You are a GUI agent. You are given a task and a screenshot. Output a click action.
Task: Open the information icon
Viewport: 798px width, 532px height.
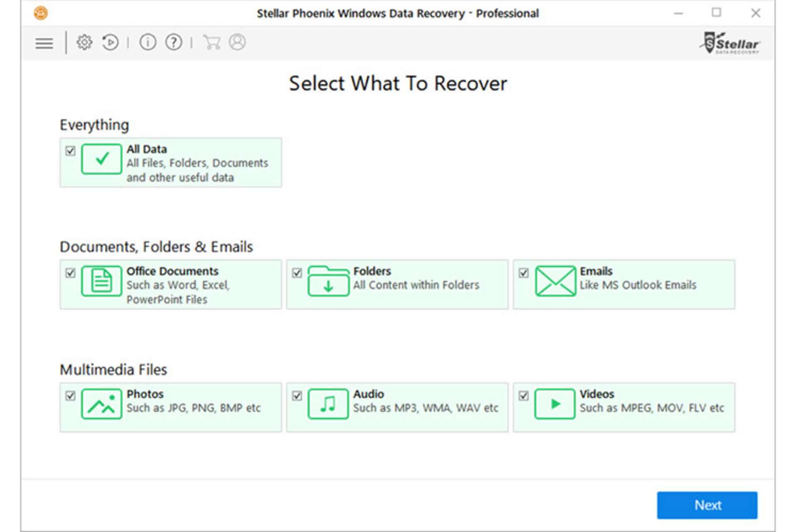click(x=148, y=42)
